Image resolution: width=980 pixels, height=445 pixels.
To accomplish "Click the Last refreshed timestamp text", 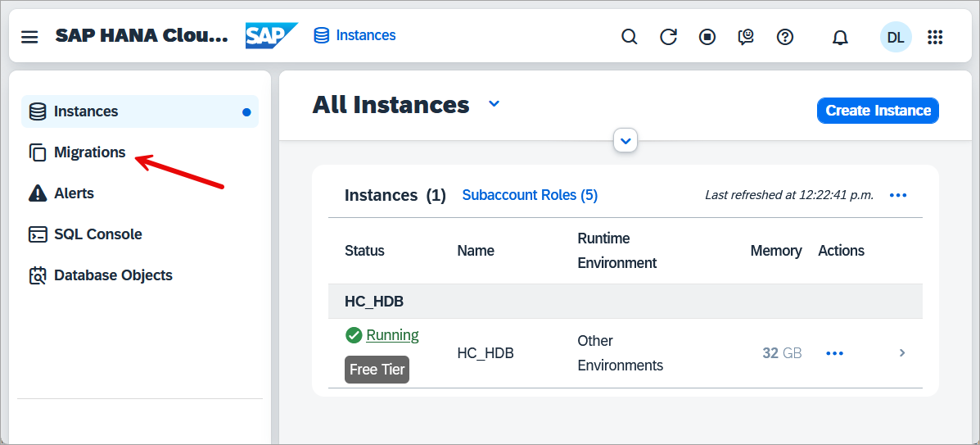I will click(x=789, y=195).
